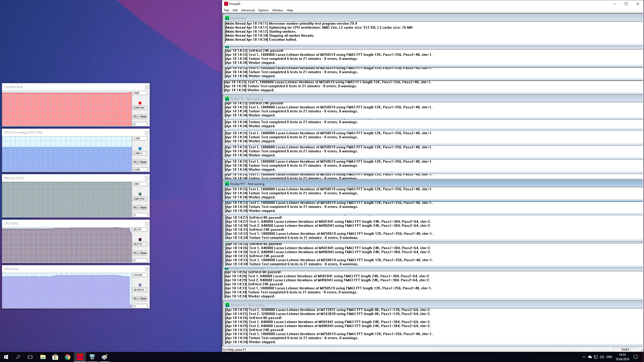
Task: Open the Advanced menu
Action: point(248,10)
